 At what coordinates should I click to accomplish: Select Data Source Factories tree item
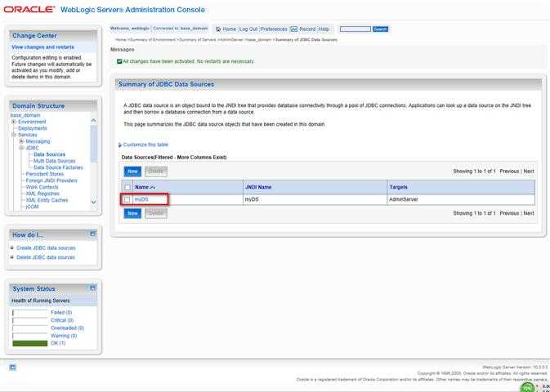coord(58,167)
